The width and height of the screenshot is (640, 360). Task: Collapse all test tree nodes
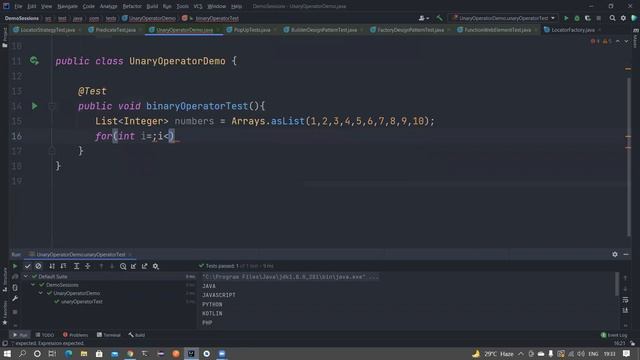pos(88,266)
